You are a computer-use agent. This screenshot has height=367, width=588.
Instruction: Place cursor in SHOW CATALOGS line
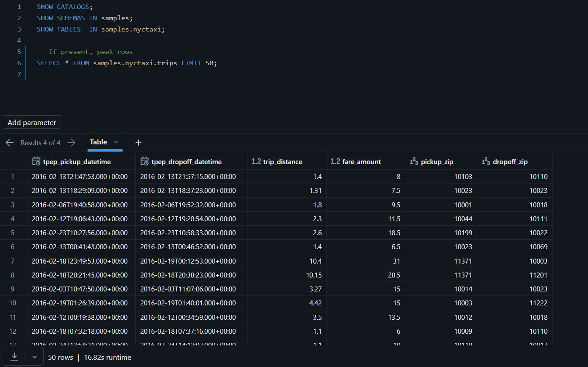point(65,7)
